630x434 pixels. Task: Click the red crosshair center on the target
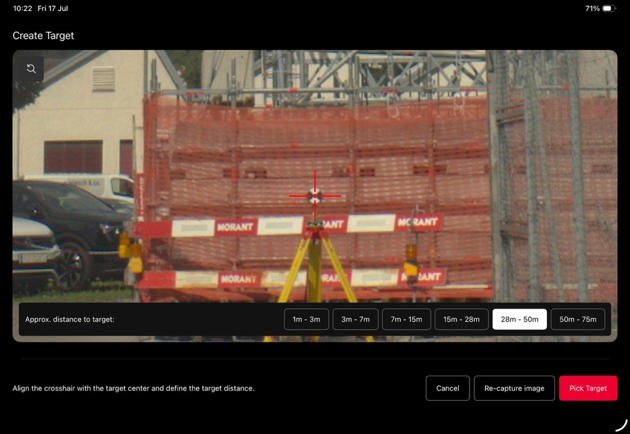315,196
